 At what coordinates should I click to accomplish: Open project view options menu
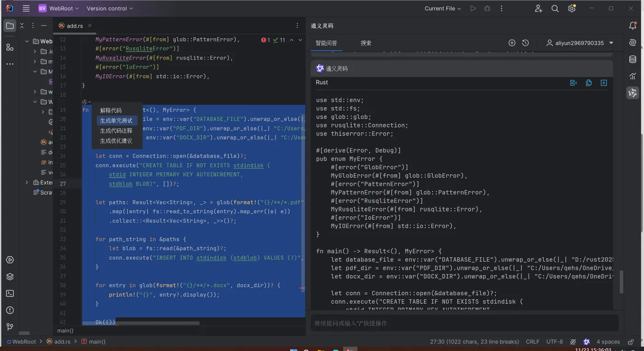click(33, 26)
